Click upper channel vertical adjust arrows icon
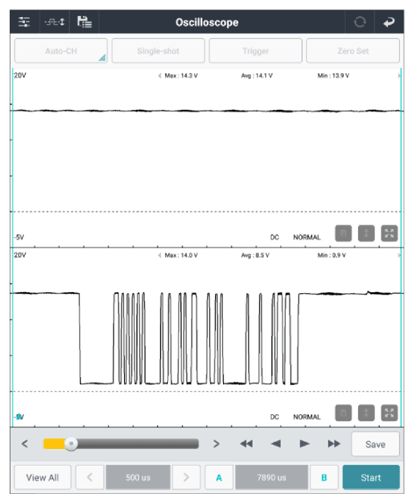414x503 pixels. click(366, 233)
